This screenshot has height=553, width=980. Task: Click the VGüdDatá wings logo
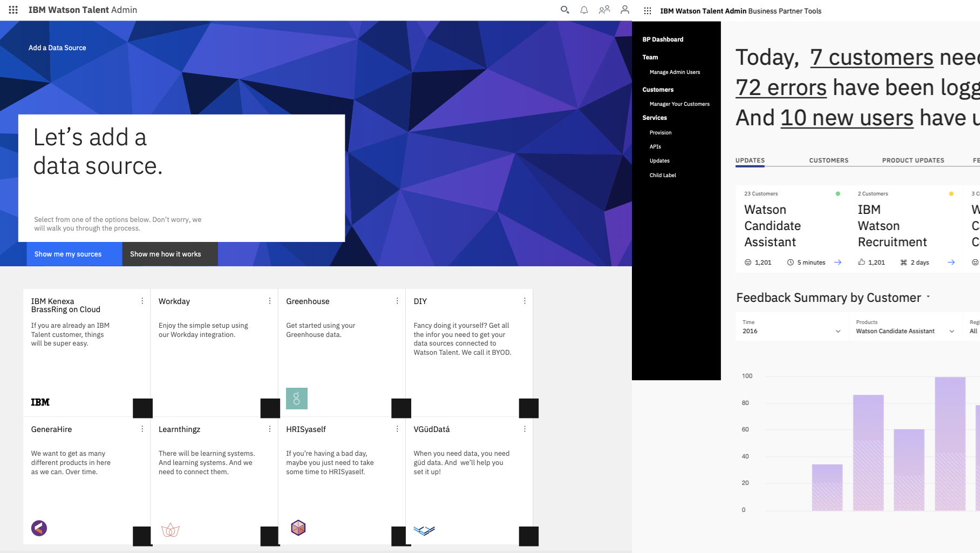pos(424,530)
